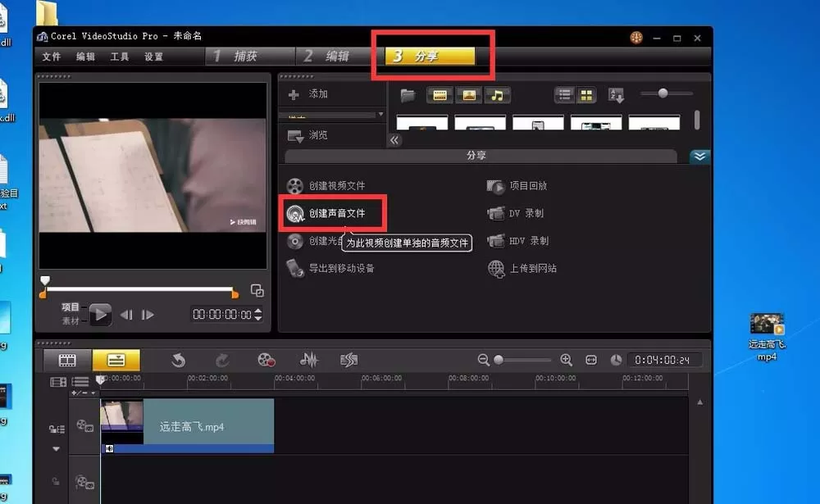Expand the ripple editing options arrow
Viewport: 820px width, 504px height.
click(56, 448)
